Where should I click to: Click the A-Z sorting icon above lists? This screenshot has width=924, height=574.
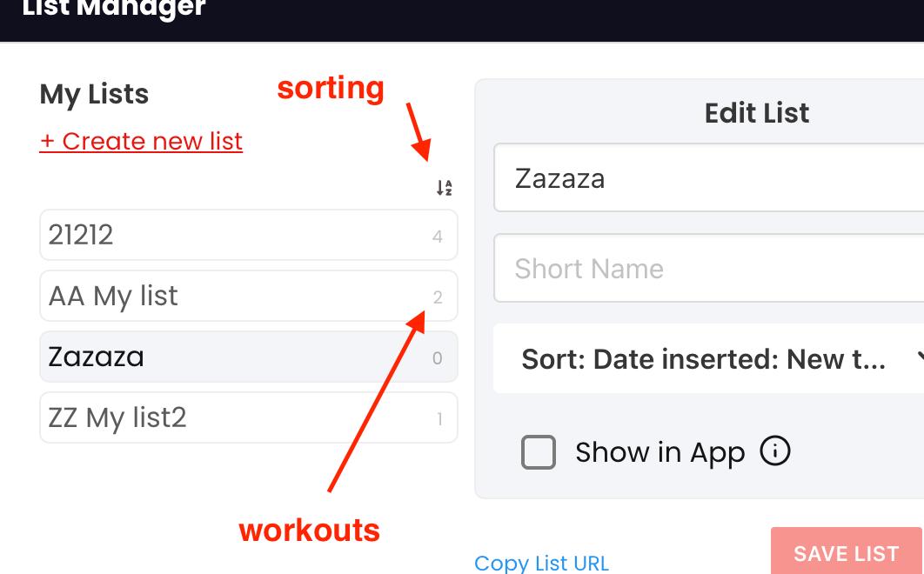point(444,188)
